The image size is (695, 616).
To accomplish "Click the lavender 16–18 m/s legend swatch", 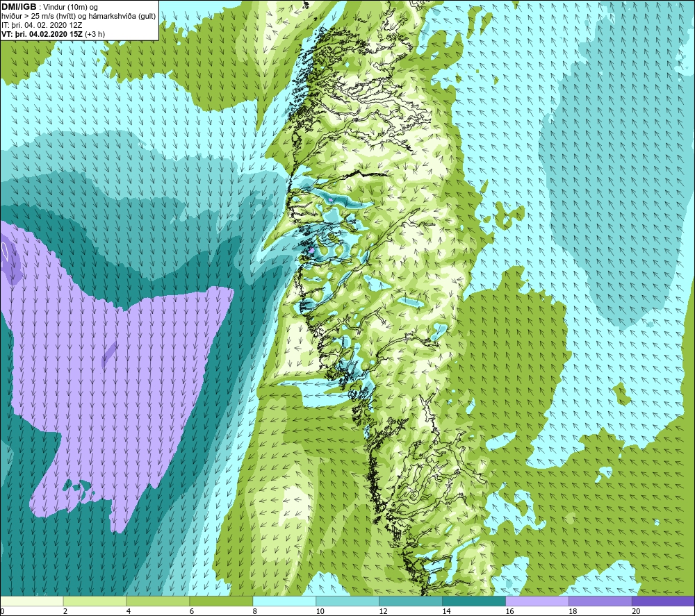I will point(537,601).
